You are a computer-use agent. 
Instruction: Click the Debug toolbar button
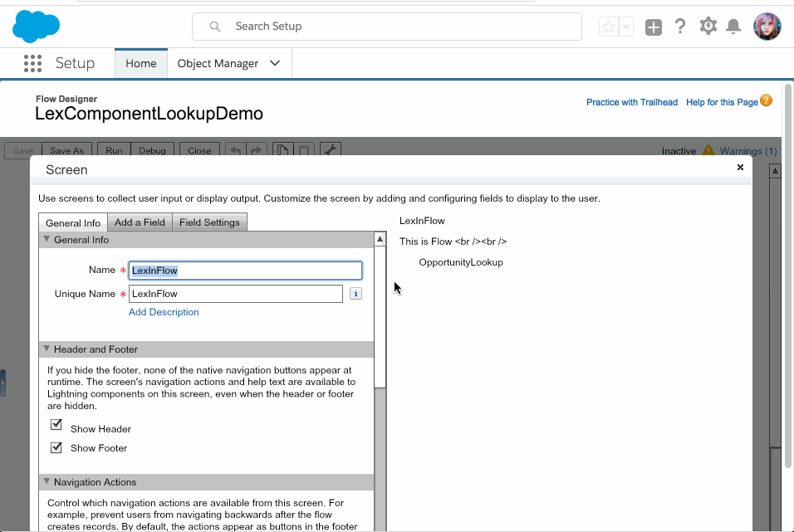tap(152, 150)
